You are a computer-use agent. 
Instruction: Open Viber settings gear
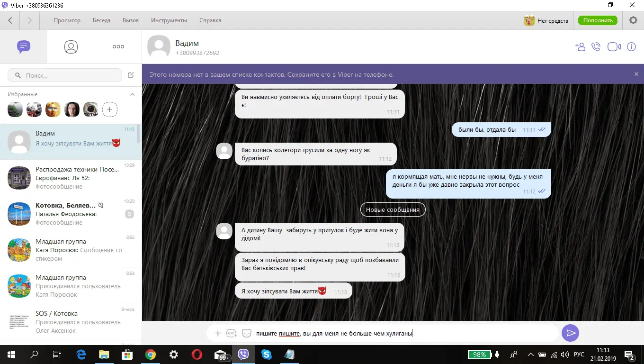point(633,20)
